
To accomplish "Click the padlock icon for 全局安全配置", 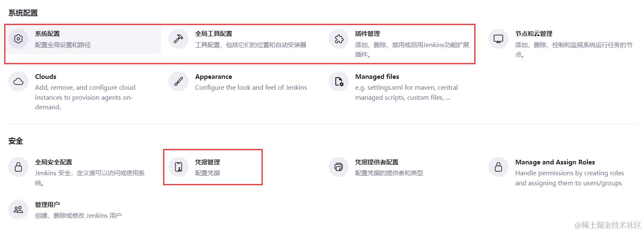I will click(18, 167).
